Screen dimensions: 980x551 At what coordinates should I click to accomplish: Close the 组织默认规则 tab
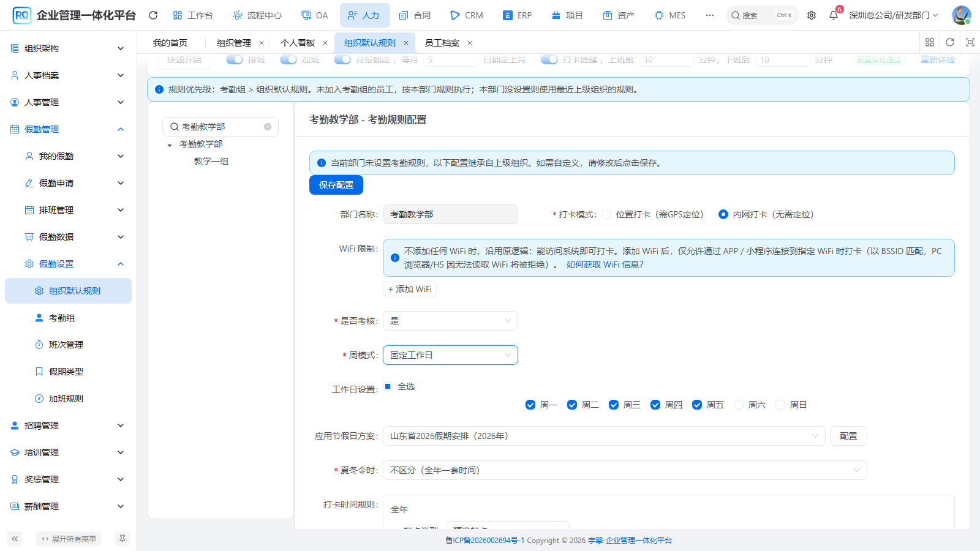tap(406, 43)
